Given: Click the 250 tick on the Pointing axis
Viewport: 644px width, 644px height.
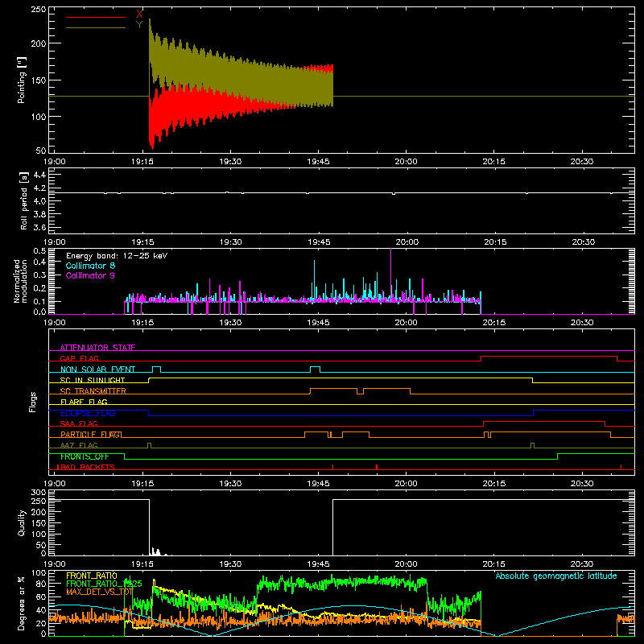Looking at the screenshot, I should click(x=39, y=10).
